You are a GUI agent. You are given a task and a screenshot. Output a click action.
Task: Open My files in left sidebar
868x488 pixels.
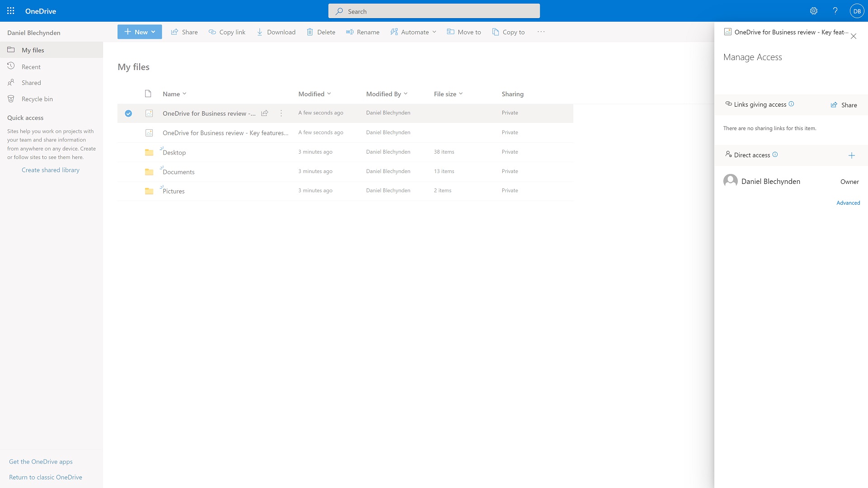pyautogui.click(x=33, y=50)
